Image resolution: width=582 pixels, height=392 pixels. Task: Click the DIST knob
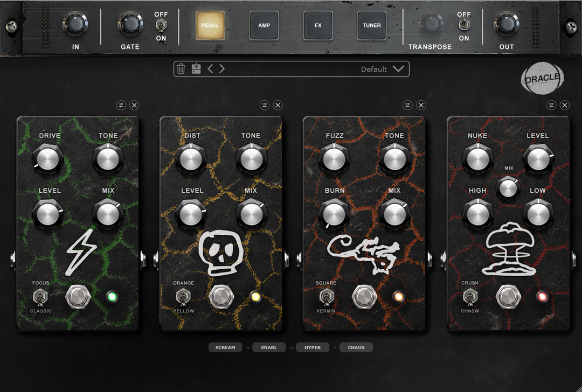point(191,159)
